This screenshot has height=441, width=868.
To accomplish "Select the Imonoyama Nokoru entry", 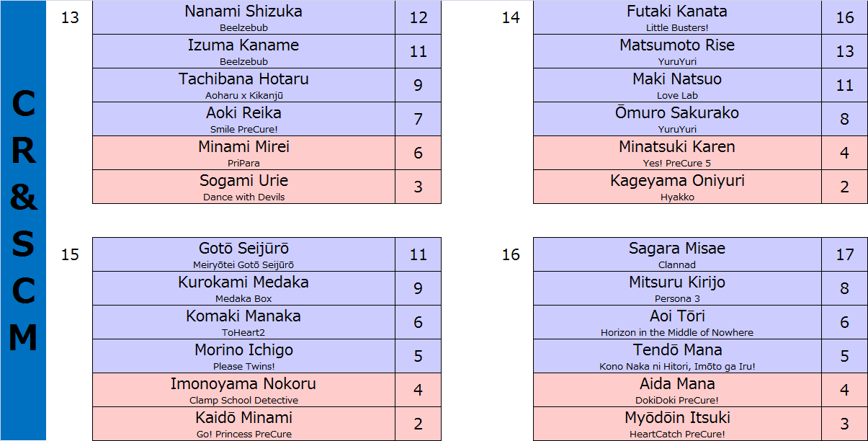I will coord(243,390).
